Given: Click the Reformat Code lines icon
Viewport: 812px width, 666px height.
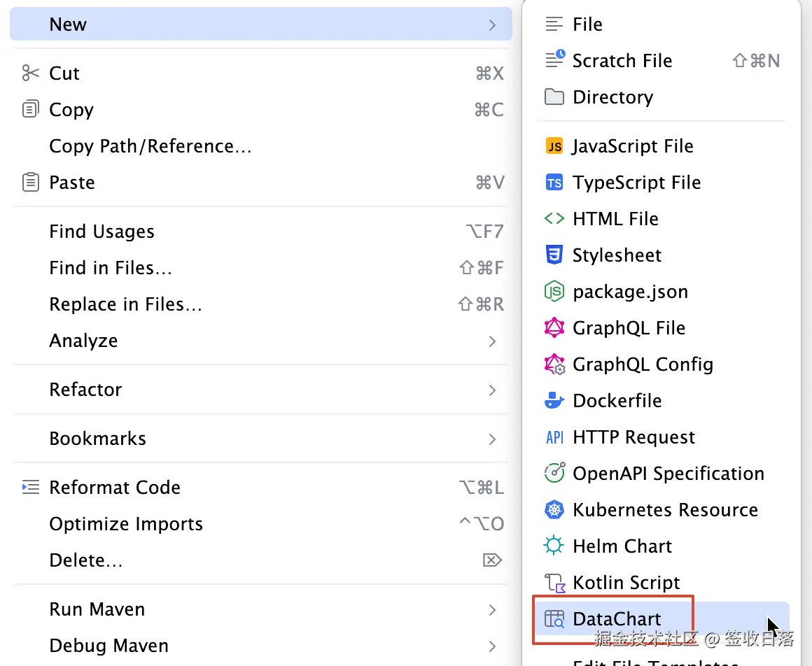Looking at the screenshot, I should (31, 487).
